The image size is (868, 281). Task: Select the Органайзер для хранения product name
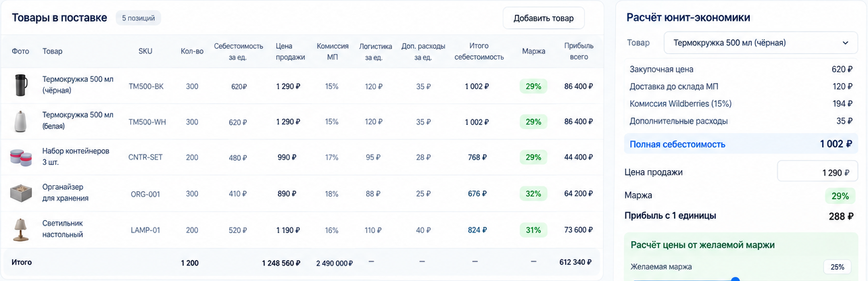(66, 193)
